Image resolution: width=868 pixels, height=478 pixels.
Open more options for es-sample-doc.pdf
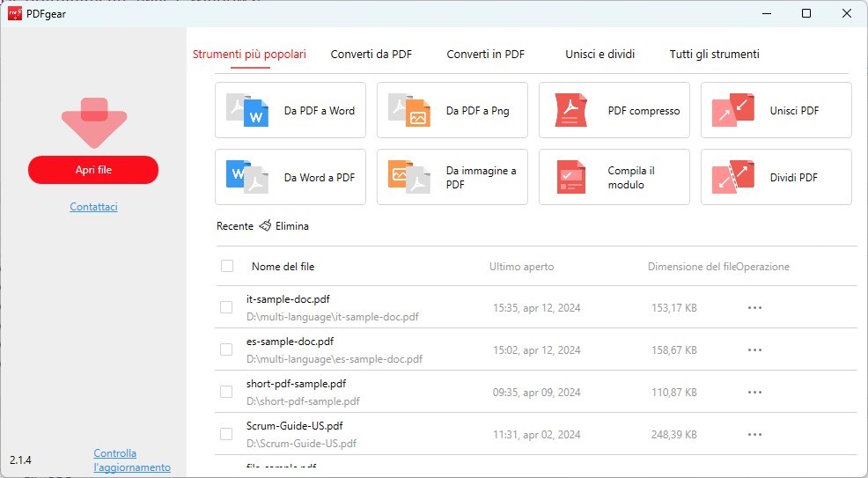click(754, 349)
